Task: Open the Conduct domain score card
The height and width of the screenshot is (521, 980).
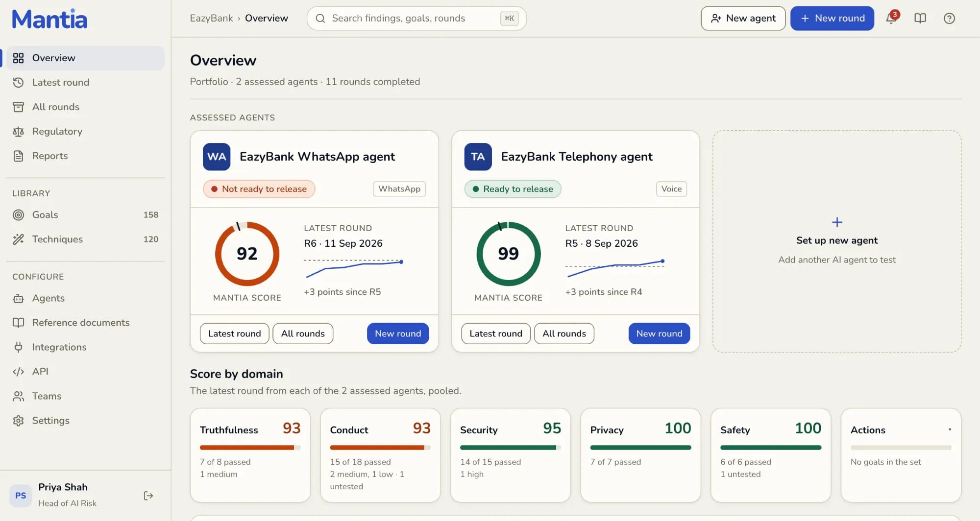Action: [380, 455]
